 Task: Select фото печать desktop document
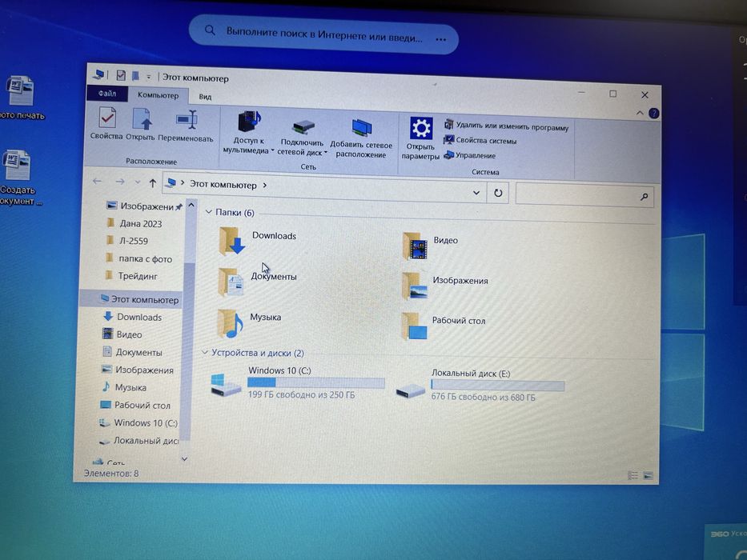(x=22, y=98)
